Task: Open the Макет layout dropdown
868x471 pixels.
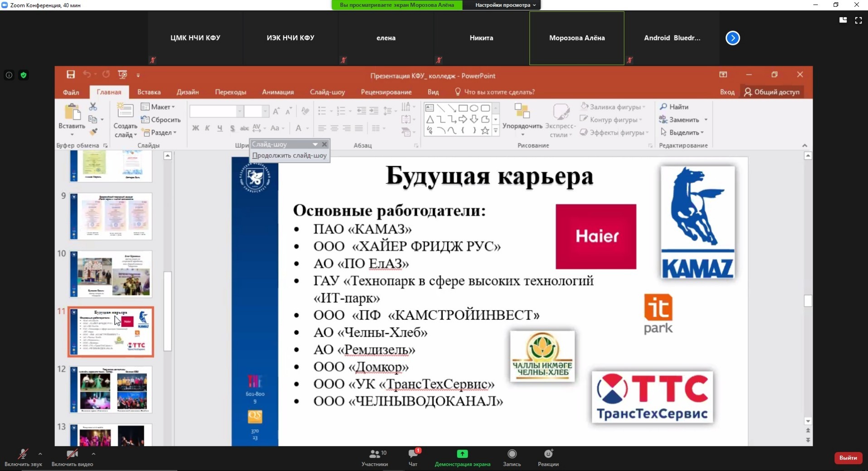Action: 158,107
